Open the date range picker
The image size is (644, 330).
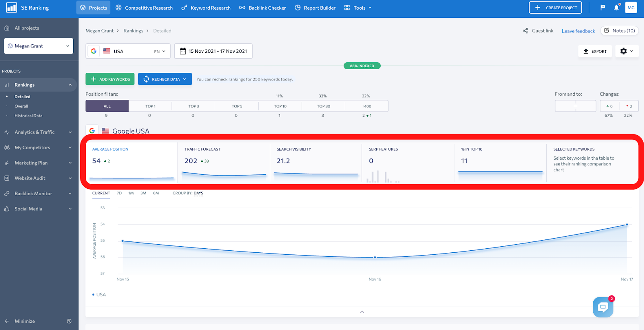pyautogui.click(x=213, y=51)
